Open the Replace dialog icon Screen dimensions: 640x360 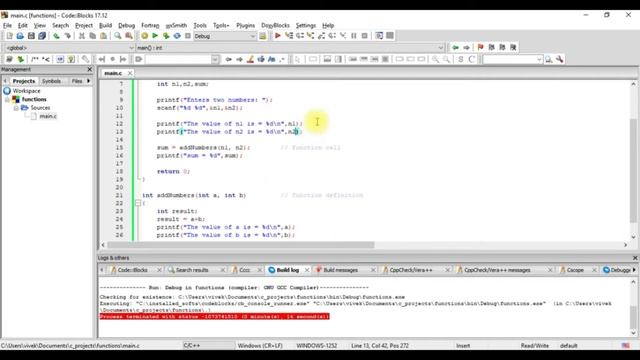pos(129,36)
